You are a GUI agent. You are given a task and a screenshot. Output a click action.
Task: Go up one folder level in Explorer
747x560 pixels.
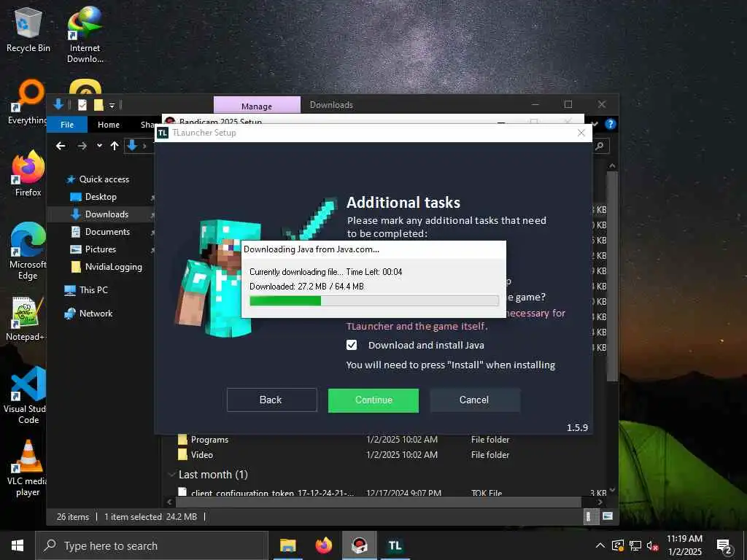coord(115,146)
